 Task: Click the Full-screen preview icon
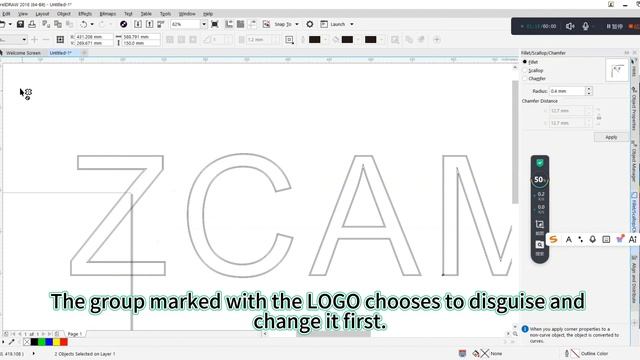[215, 24]
